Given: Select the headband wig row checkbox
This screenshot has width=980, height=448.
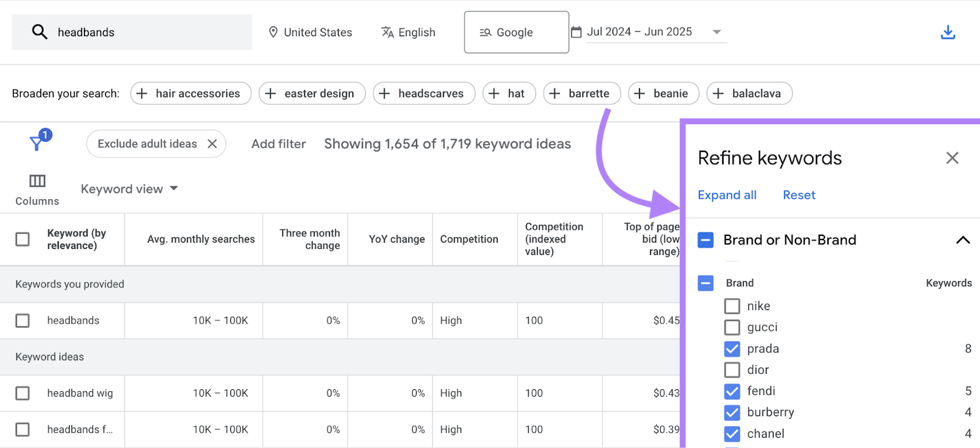Looking at the screenshot, I should pos(23,393).
